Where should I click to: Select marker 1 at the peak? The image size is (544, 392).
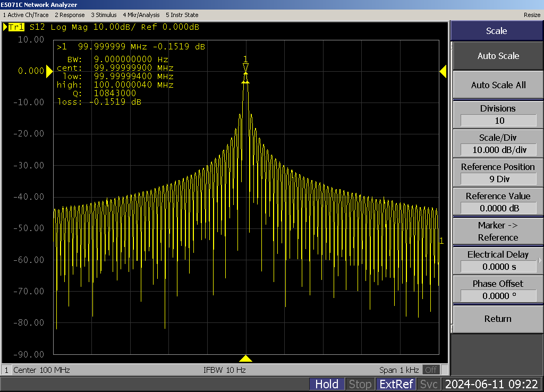[245, 67]
